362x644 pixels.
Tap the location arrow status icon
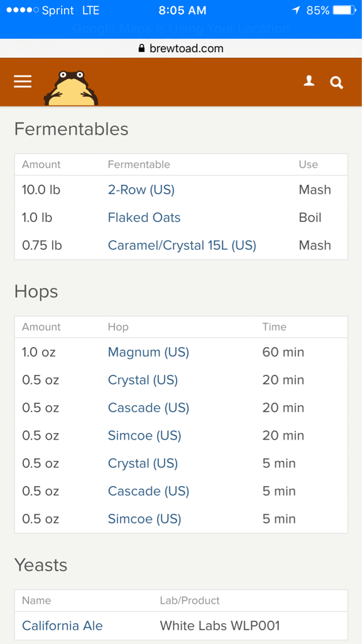296,10
